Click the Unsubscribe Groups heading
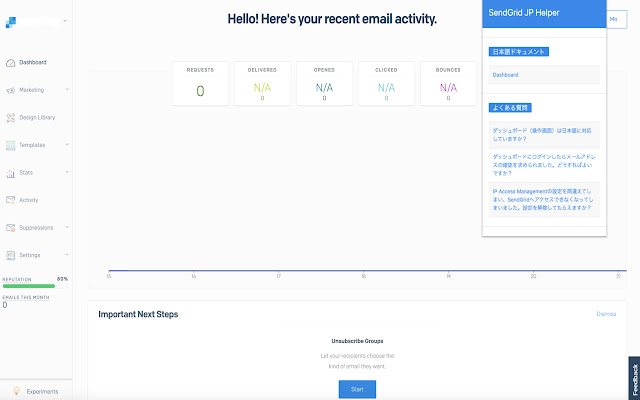 (357, 341)
